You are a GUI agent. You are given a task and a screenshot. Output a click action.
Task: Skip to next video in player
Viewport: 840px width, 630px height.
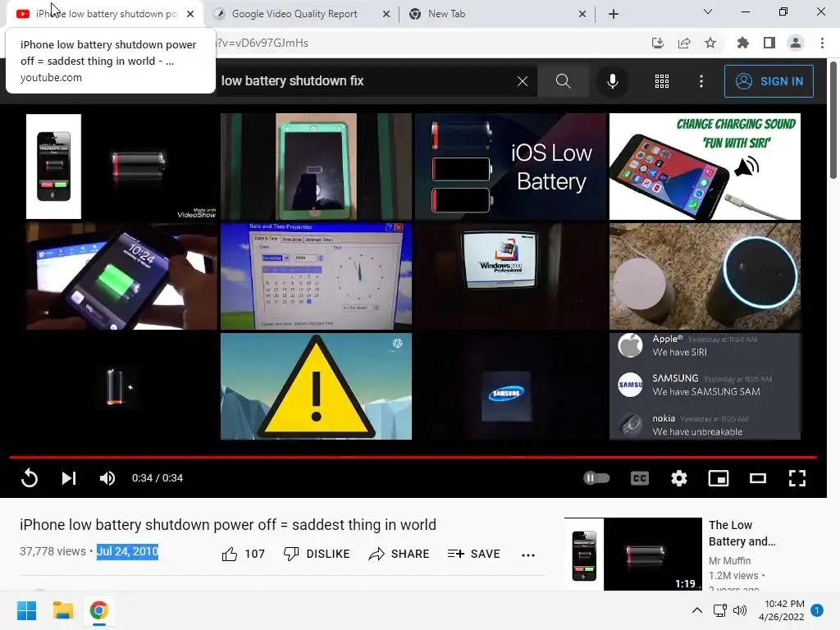tap(69, 478)
